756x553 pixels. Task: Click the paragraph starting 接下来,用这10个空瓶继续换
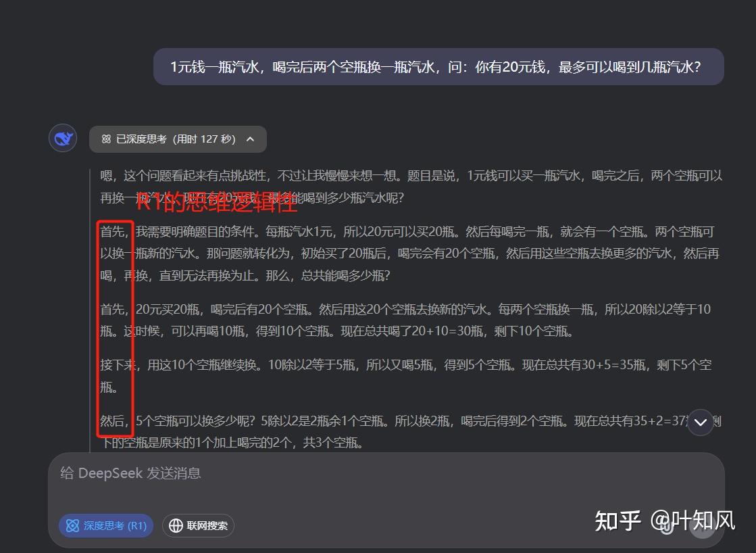click(x=406, y=375)
